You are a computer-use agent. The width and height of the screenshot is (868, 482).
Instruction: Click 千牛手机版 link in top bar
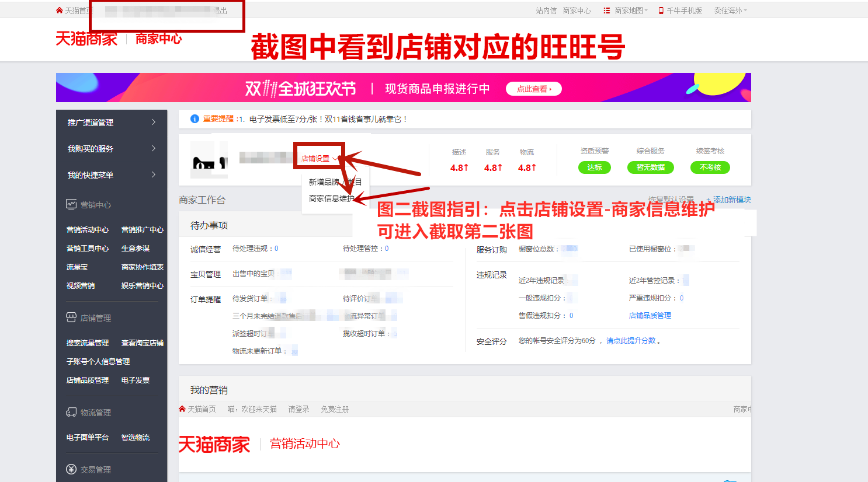pos(684,11)
